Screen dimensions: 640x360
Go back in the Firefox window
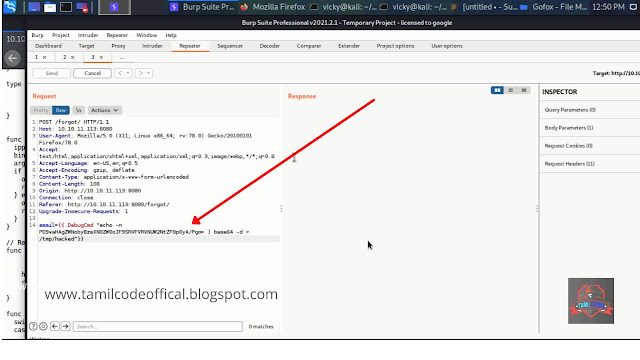pyautogui.click(x=13, y=58)
